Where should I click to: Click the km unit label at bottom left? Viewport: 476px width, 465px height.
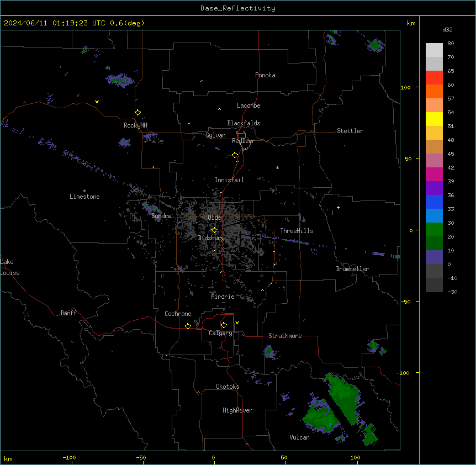(x=8, y=458)
